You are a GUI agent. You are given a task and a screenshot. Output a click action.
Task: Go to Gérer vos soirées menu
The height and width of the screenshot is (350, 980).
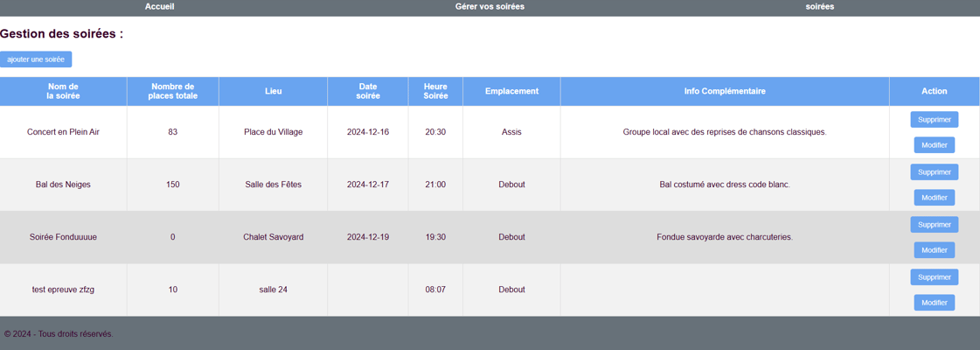(490, 6)
